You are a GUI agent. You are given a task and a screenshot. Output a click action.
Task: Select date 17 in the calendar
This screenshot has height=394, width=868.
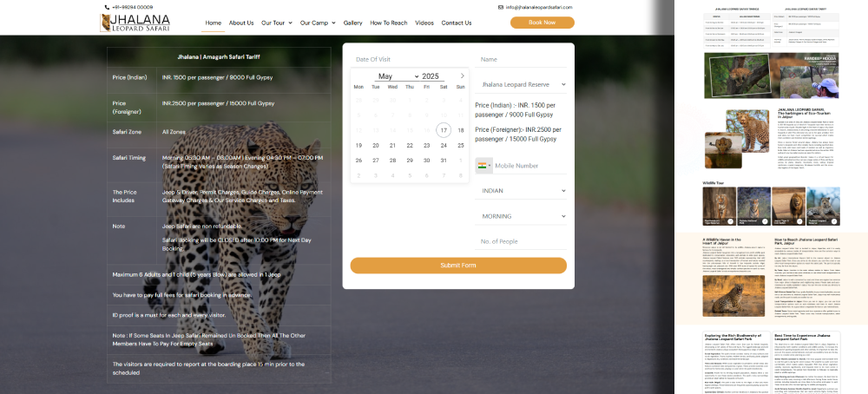click(x=444, y=130)
